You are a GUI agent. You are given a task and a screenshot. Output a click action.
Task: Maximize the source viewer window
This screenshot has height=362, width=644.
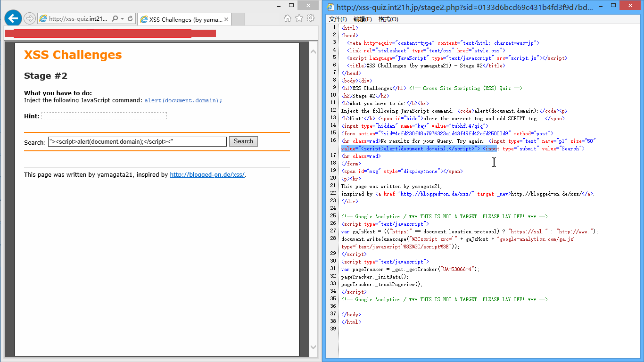click(x=613, y=6)
